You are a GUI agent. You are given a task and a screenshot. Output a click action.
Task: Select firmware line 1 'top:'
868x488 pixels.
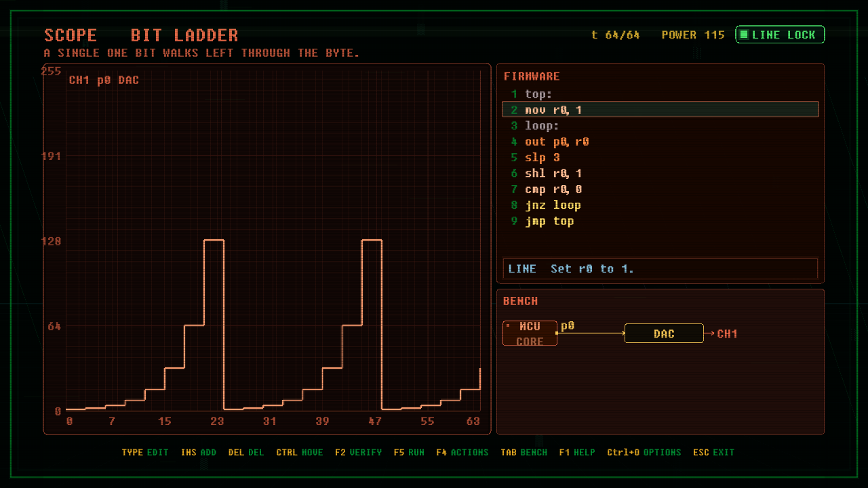click(660, 94)
